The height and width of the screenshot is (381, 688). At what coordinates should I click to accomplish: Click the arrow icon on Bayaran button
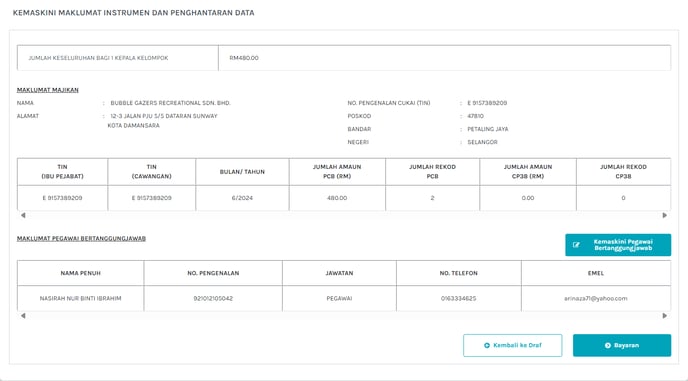click(x=608, y=345)
